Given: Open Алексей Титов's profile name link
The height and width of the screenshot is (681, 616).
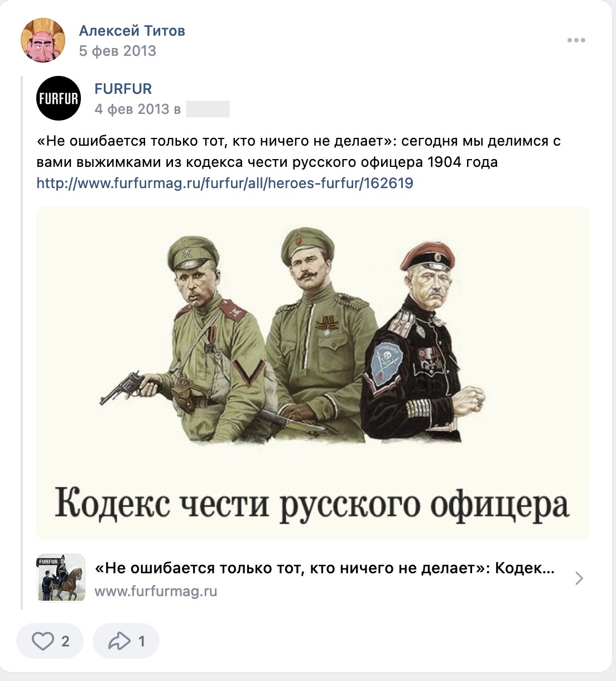Looking at the screenshot, I should pos(132,31).
